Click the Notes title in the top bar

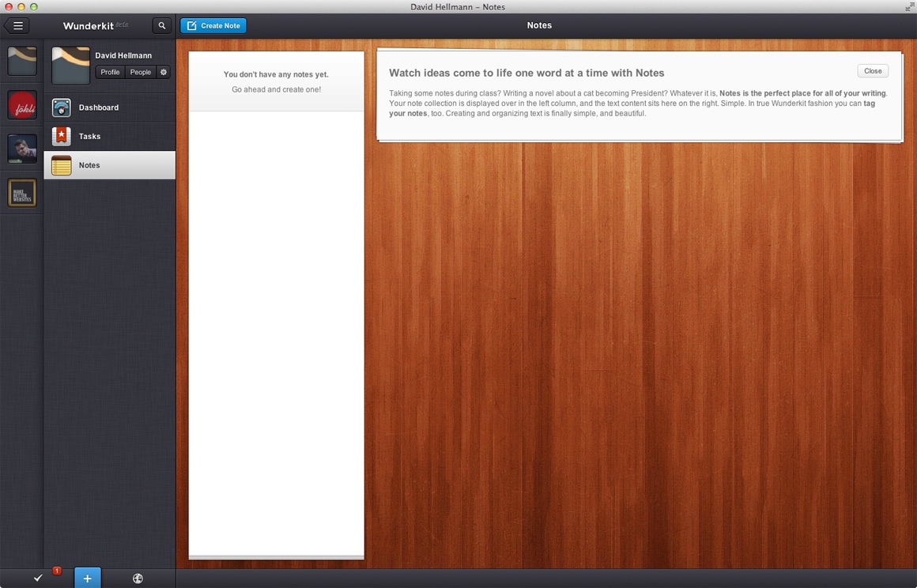pos(539,25)
